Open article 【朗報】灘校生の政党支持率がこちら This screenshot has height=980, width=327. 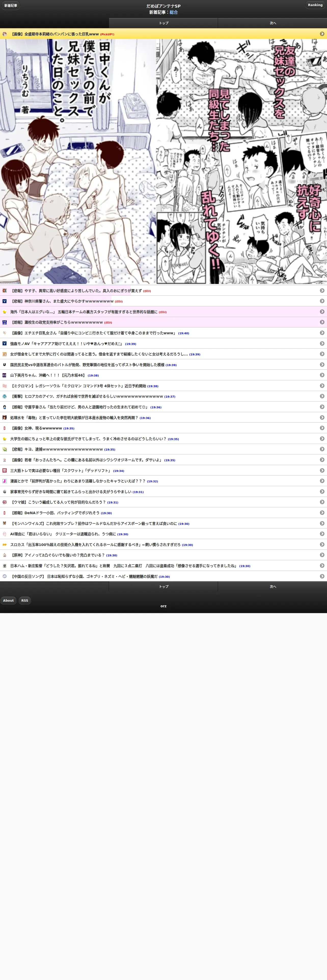[163, 322]
